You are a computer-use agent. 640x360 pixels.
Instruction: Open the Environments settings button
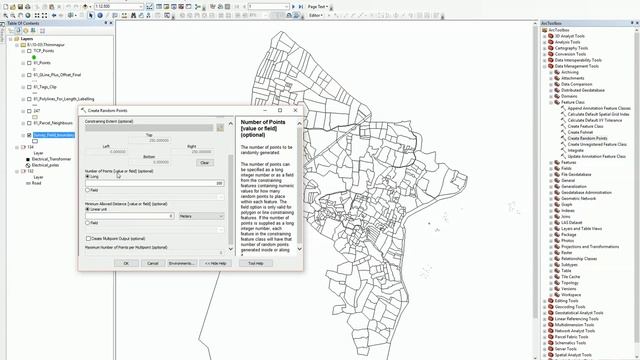click(182, 263)
